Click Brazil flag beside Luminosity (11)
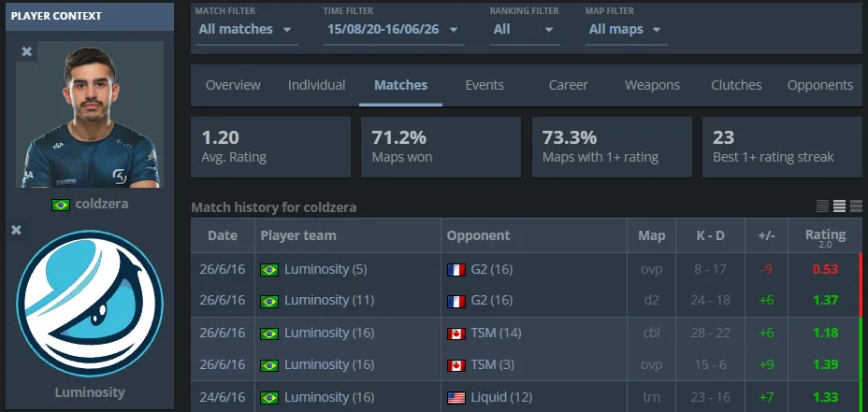 [269, 302]
